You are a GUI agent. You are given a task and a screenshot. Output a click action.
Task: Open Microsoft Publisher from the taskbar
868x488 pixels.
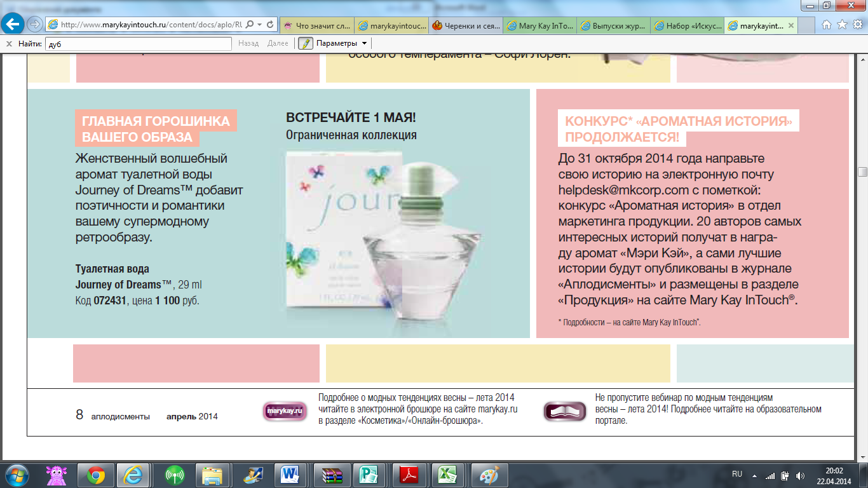369,475
